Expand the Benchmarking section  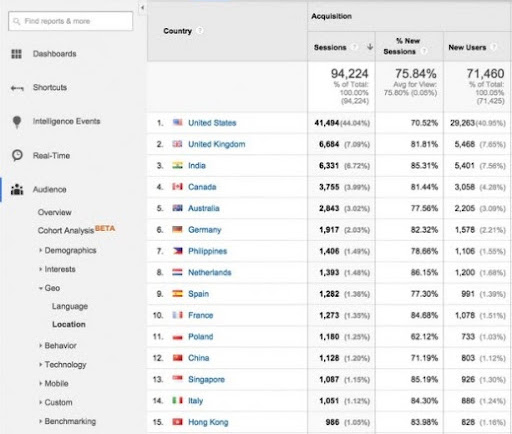click(40, 421)
